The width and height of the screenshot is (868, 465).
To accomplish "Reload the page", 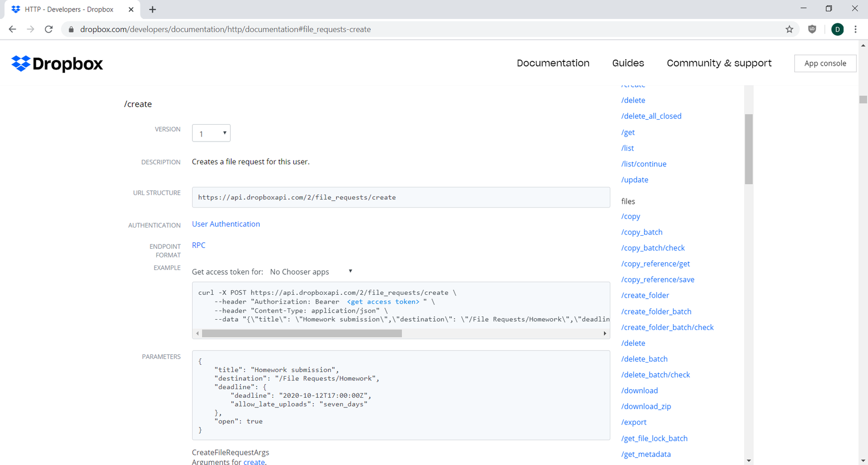I will click(49, 29).
